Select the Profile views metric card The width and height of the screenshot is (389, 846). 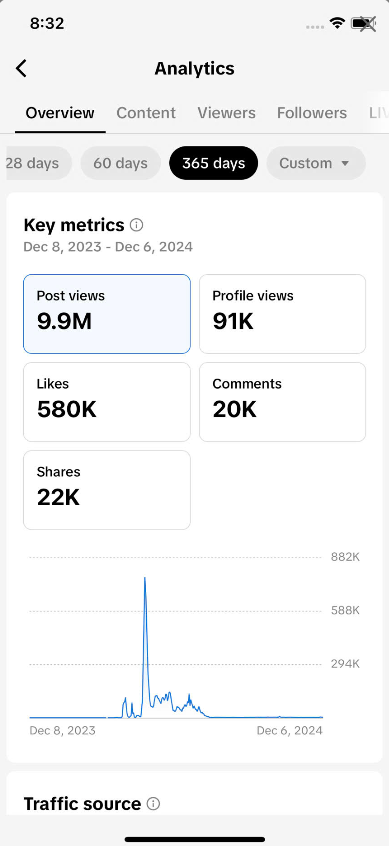pyautogui.click(x=283, y=313)
